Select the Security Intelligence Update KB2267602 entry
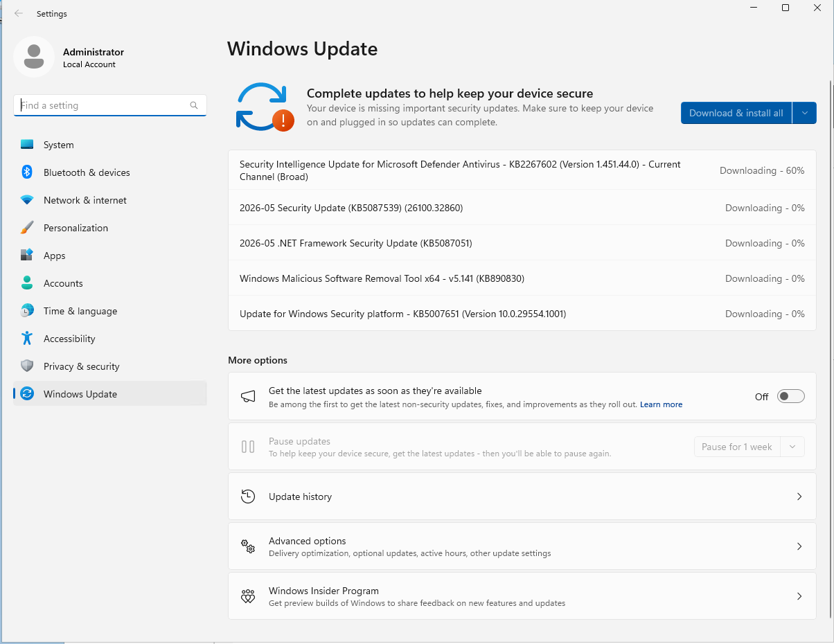The width and height of the screenshot is (834, 644). (x=522, y=170)
